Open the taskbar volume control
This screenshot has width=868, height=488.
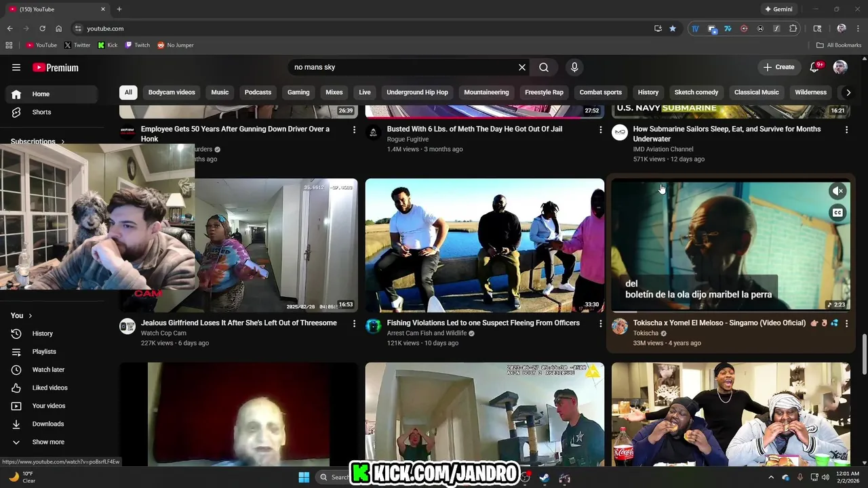[825, 477]
